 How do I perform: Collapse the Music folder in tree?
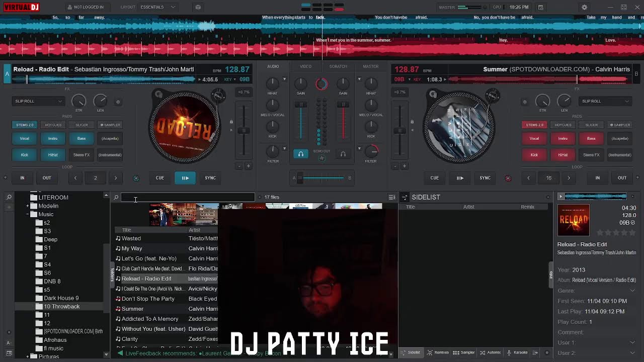click(x=28, y=214)
